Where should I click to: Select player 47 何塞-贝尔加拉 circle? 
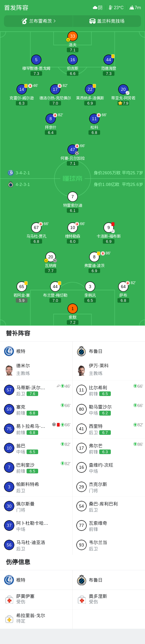[x=73, y=150]
